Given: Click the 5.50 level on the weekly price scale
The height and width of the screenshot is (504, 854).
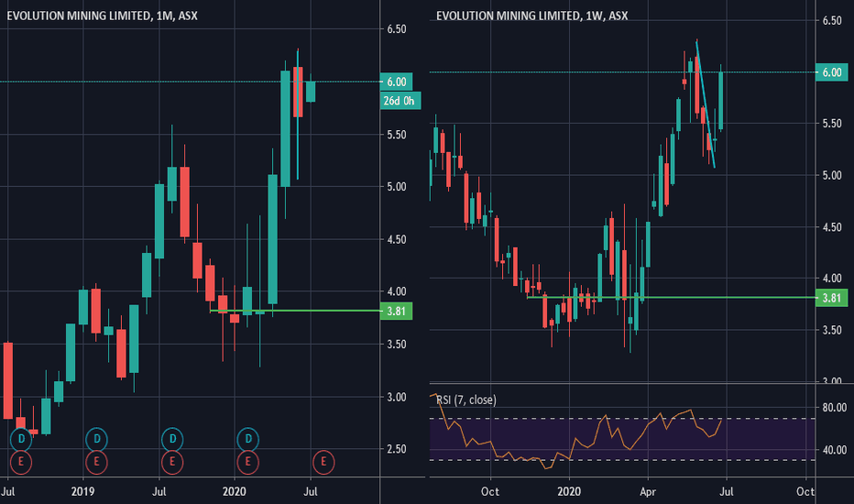Looking at the screenshot, I should [832, 124].
